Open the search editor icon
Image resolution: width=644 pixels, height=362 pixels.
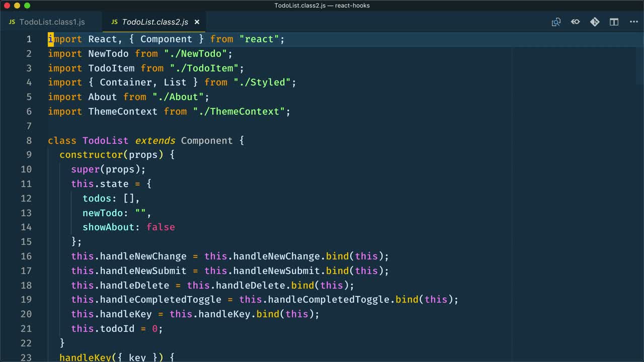click(556, 22)
